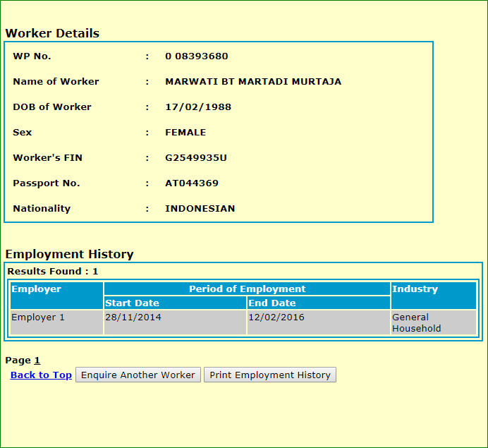Viewport: 488px width, 448px height.
Task: Click the INDONESIAN nationality value
Action: click(x=200, y=209)
